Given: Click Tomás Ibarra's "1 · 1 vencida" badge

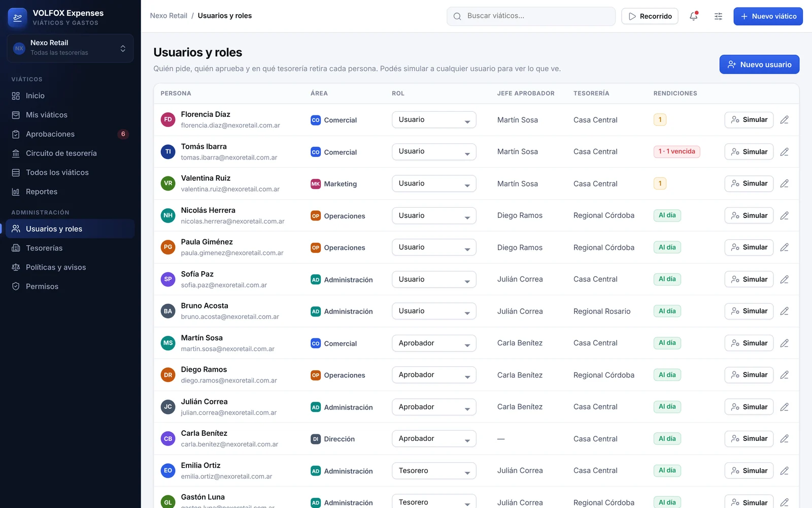Looking at the screenshot, I should 676,151.
